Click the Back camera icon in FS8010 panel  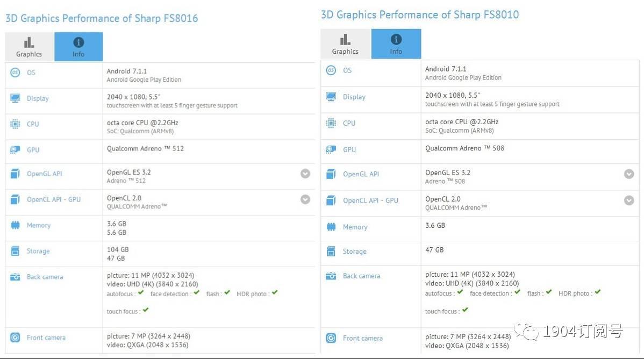click(x=331, y=276)
